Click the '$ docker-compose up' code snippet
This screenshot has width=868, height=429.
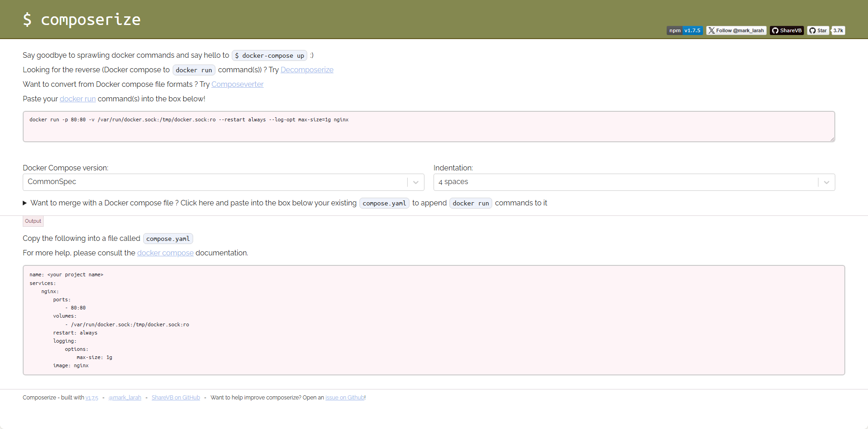coord(269,55)
